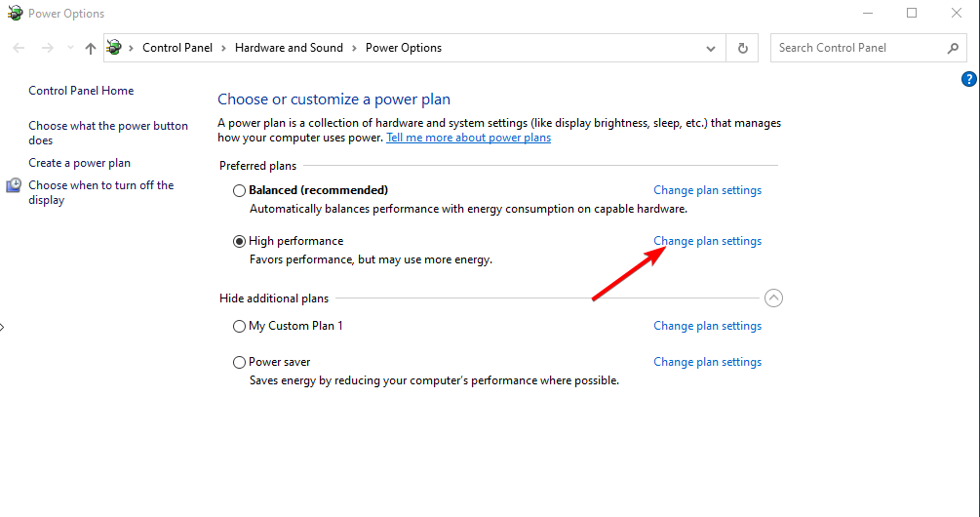Image resolution: width=980 pixels, height=517 pixels.
Task: Collapse additional plans with the circle chevron
Action: (773, 298)
